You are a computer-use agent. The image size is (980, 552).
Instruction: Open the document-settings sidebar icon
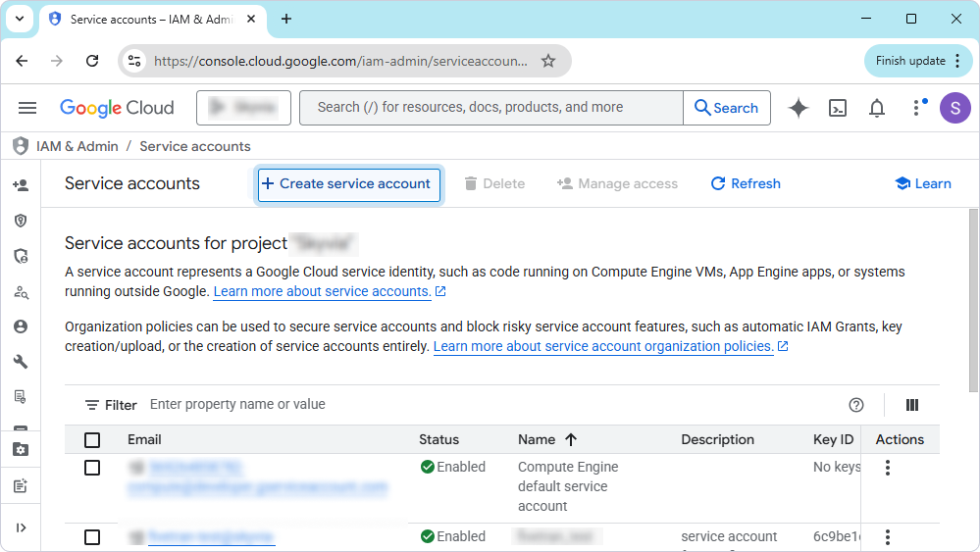[x=21, y=396]
